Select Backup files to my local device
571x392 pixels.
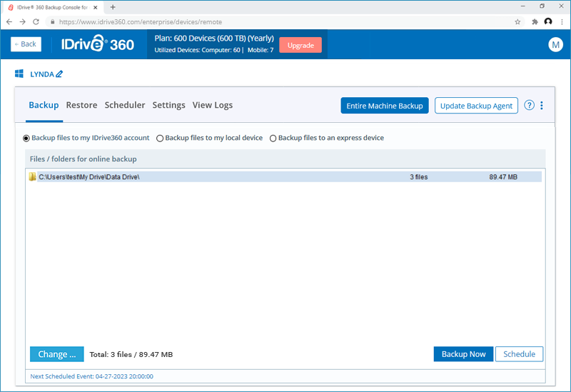(159, 138)
